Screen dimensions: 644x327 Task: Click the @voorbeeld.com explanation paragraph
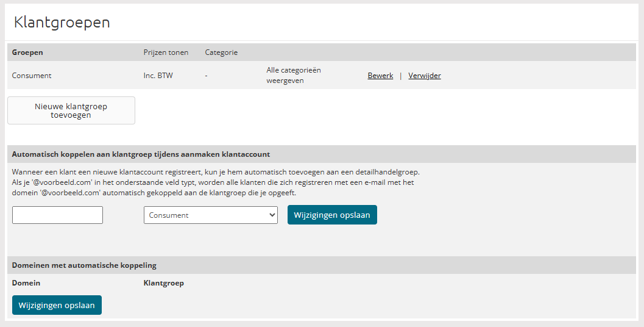[216, 182]
